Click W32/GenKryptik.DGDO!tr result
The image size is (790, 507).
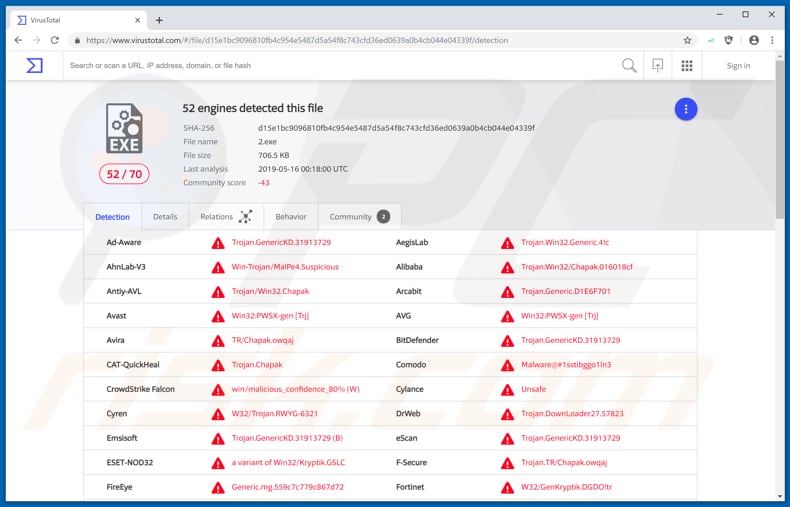coord(566,487)
